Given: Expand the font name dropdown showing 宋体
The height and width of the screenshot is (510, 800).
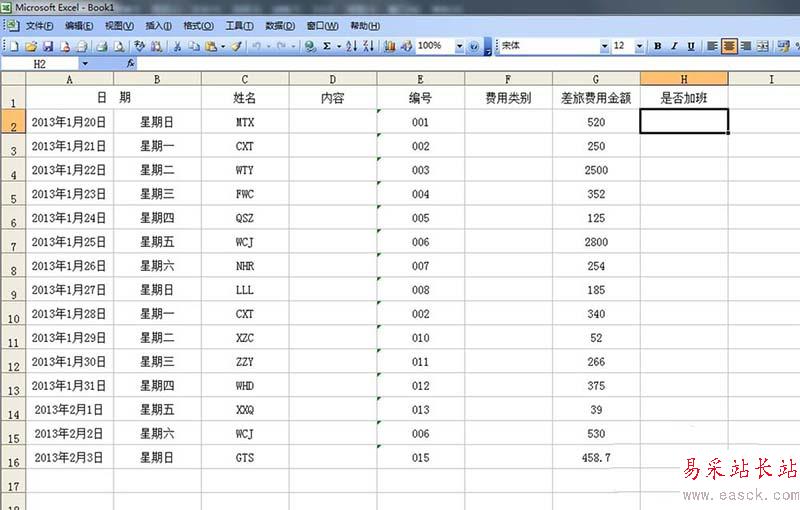Looking at the screenshot, I should pyautogui.click(x=605, y=46).
